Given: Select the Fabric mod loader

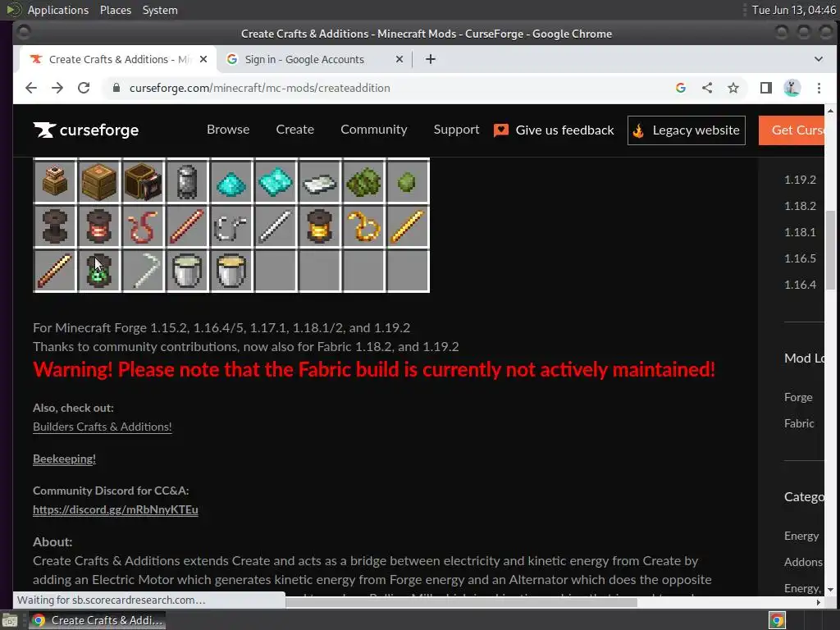Looking at the screenshot, I should tap(799, 423).
